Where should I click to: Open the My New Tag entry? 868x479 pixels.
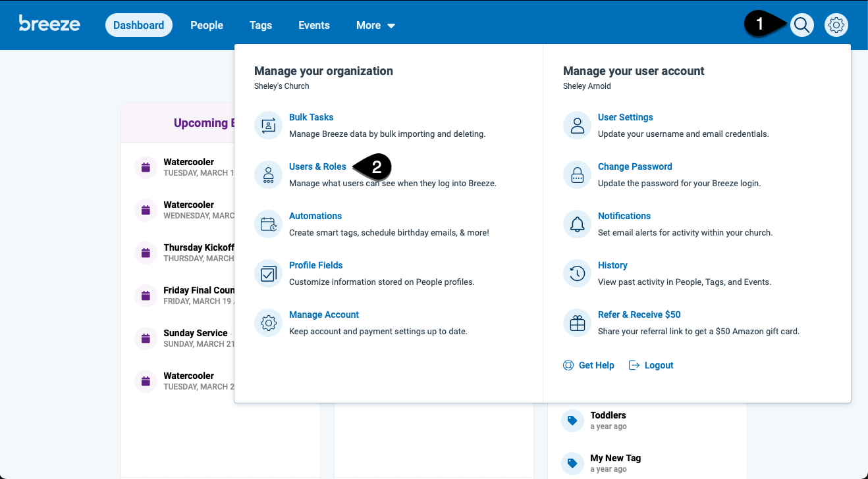616,458
